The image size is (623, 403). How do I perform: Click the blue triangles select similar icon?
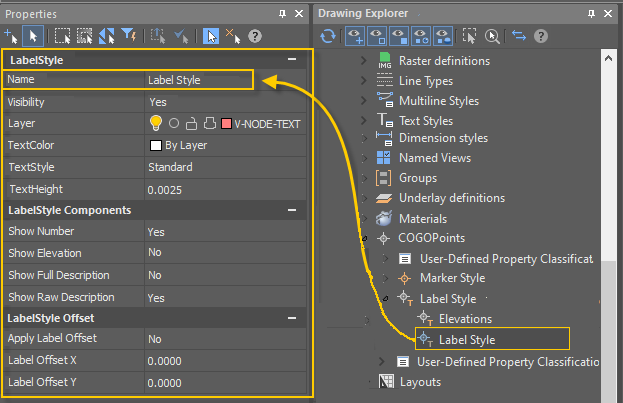pyautogui.click(x=106, y=36)
